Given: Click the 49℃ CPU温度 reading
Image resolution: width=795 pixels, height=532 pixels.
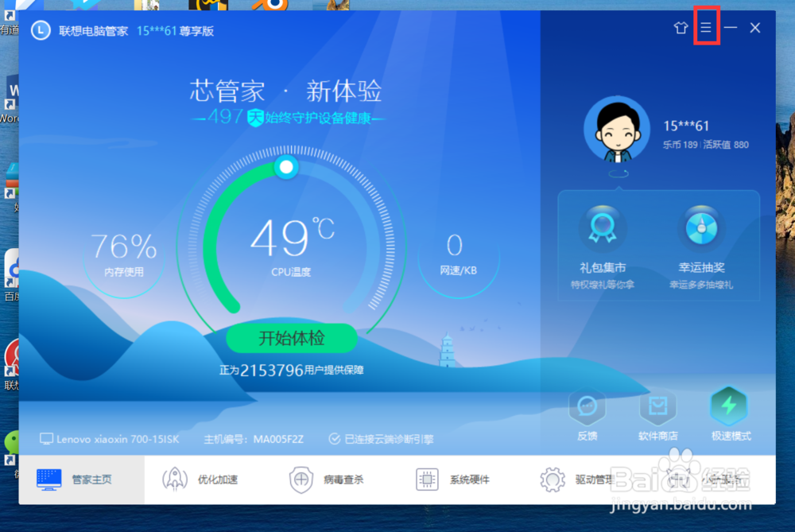Looking at the screenshot, I should pos(292,247).
